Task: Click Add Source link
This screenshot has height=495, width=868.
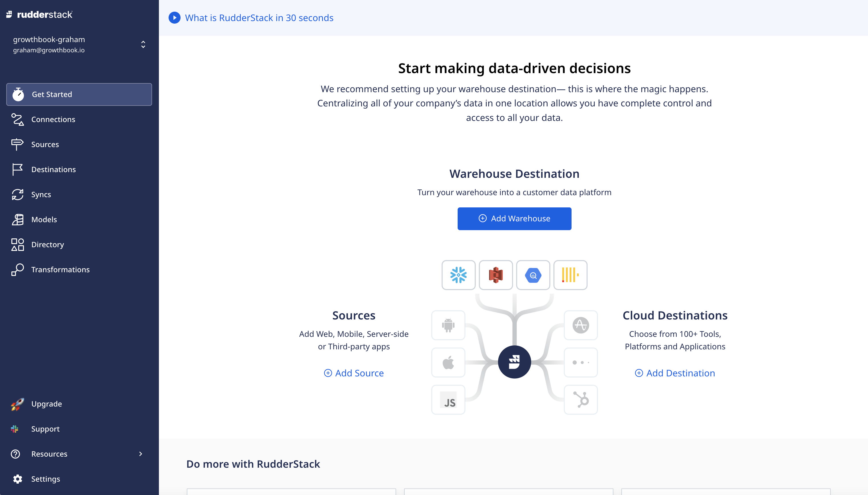Action: tap(353, 372)
